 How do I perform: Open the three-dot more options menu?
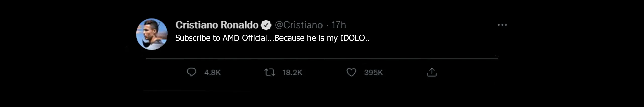pyautogui.click(x=502, y=25)
